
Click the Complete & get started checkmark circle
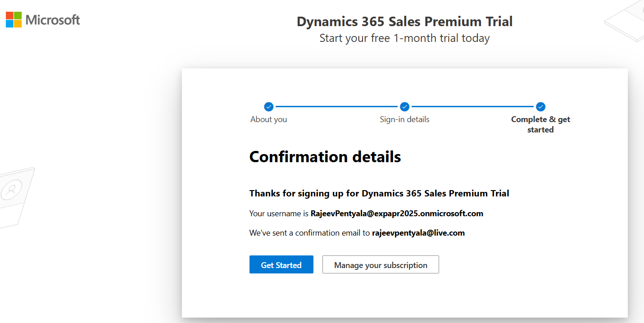(x=540, y=107)
